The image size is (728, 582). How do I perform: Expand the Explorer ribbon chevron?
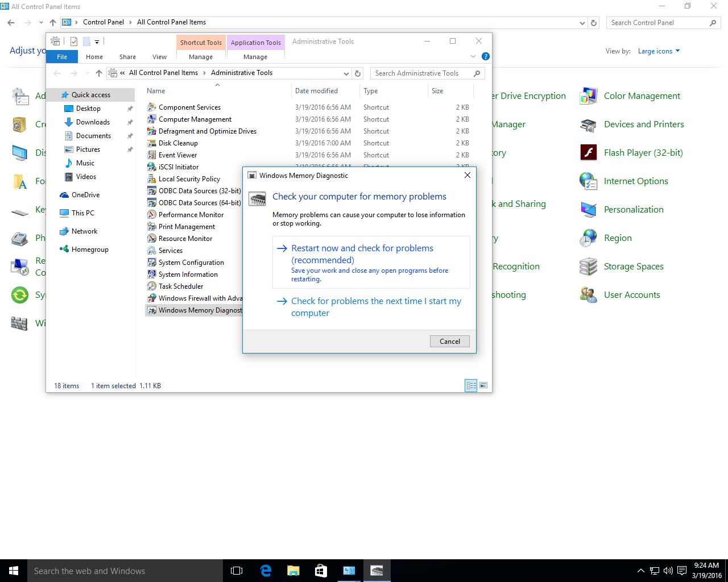pos(473,56)
